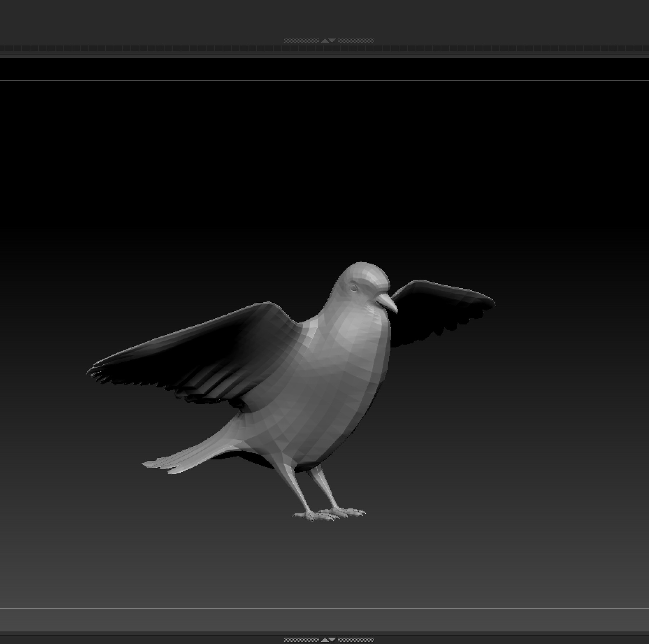Image resolution: width=649 pixels, height=644 pixels.
Task: Select the last frame cell in the timeline
Action: click(645, 47)
